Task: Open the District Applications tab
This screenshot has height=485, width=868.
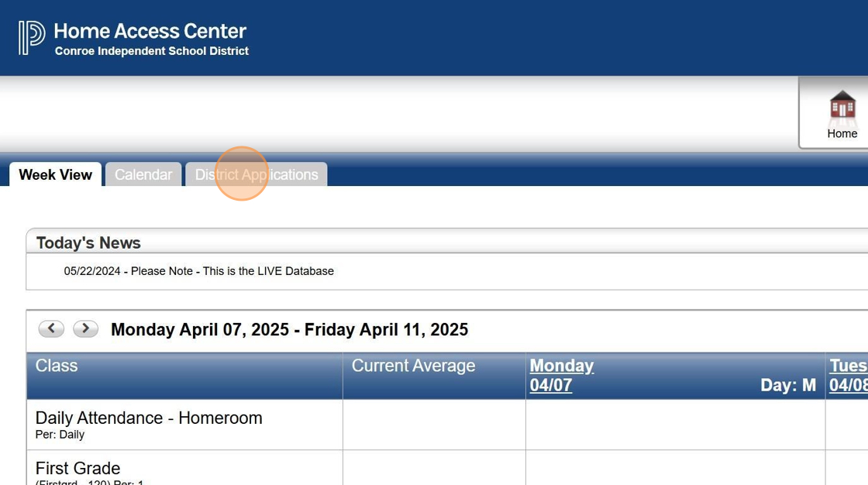Action: [x=257, y=174]
